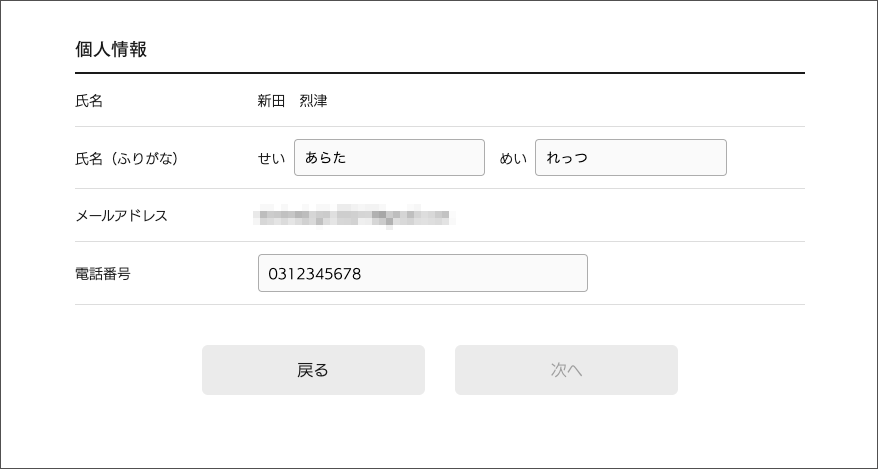Click the given name text 烈津
This screenshot has height=469, width=878.
coord(313,101)
